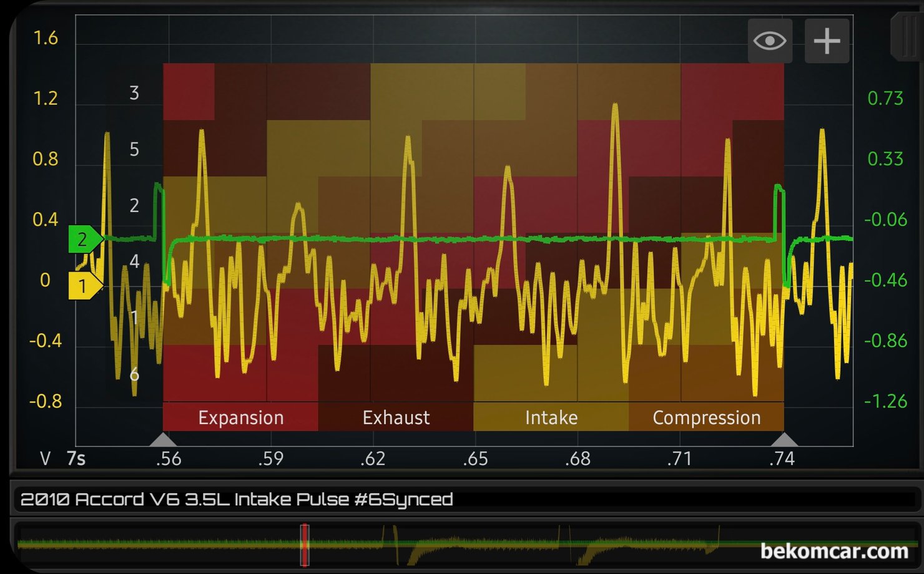Select the Exhaust phase label
924x574 pixels.
396,417
